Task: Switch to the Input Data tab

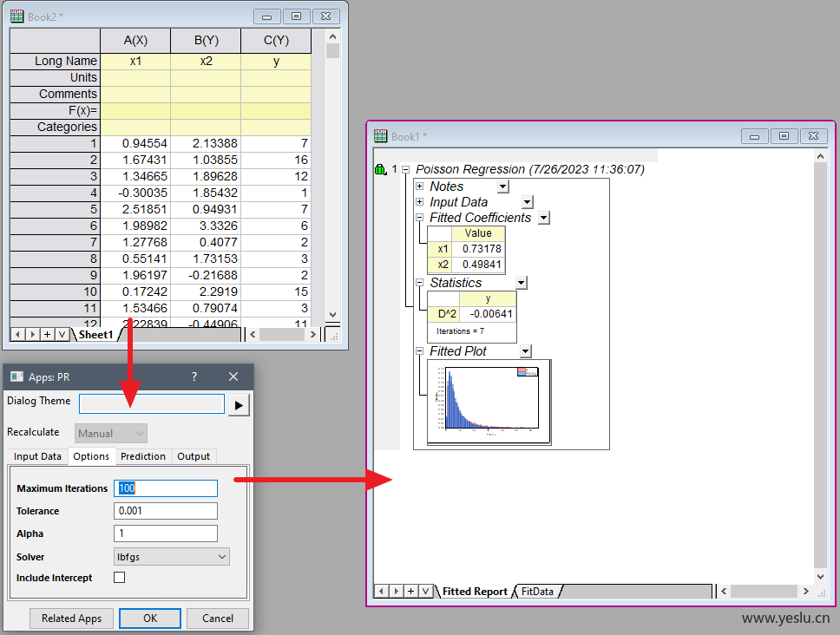Action: pos(37,456)
